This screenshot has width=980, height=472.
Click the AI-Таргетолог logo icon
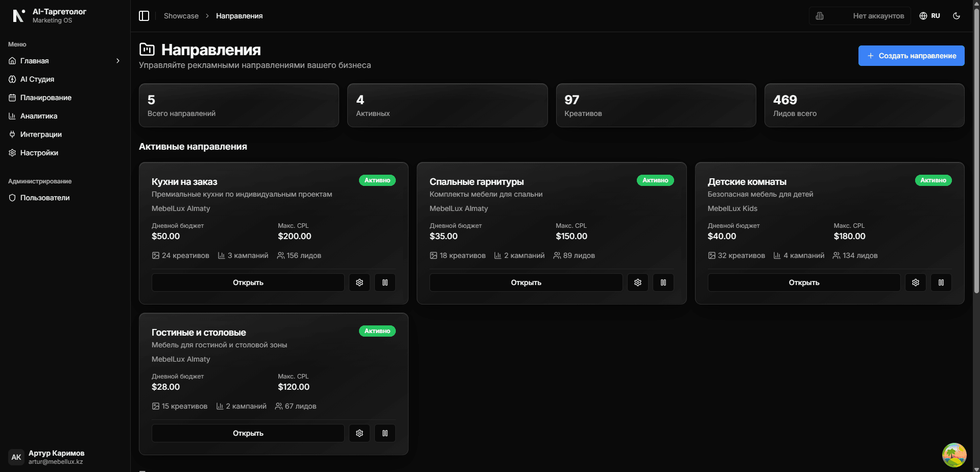point(18,16)
